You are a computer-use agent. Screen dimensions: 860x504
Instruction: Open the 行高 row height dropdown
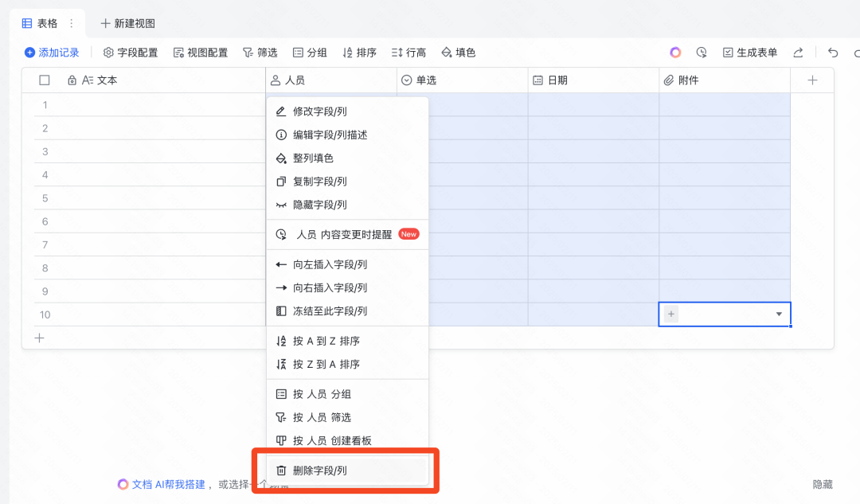pos(408,53)
